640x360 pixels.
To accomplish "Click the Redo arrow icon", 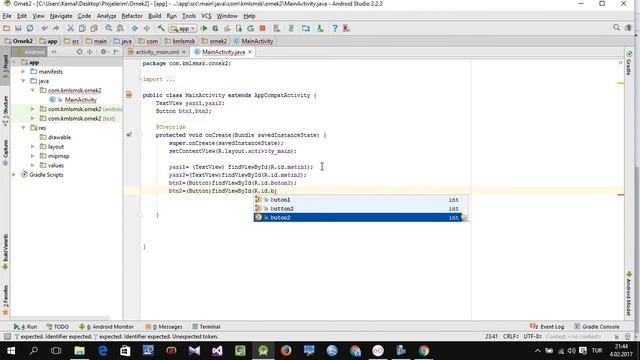I will pyautogui.click(x=56, y=29).
